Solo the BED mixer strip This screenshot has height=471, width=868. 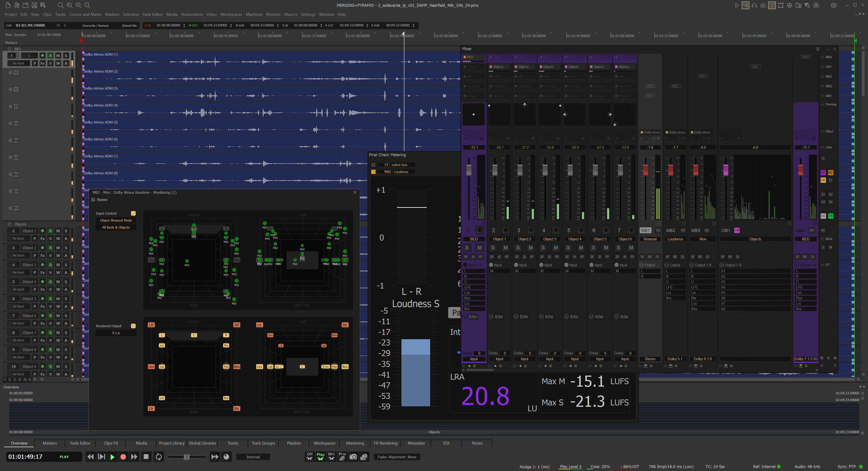point(467,248)
